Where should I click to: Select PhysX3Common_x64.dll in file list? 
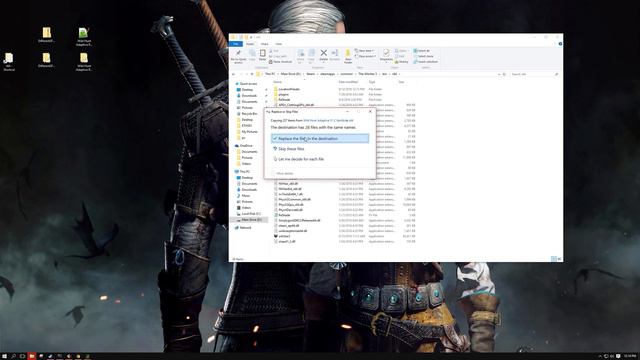(292, 200)
